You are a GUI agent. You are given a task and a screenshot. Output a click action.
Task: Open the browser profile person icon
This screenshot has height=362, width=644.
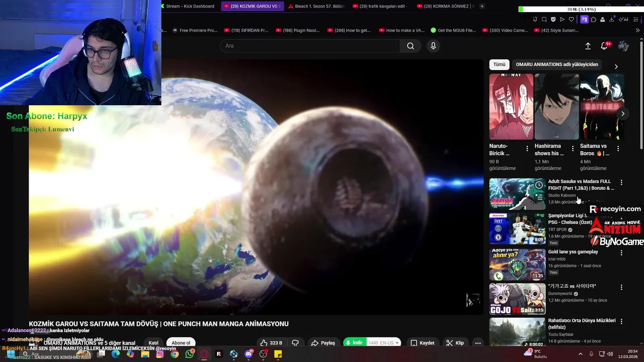pos(602,19)
